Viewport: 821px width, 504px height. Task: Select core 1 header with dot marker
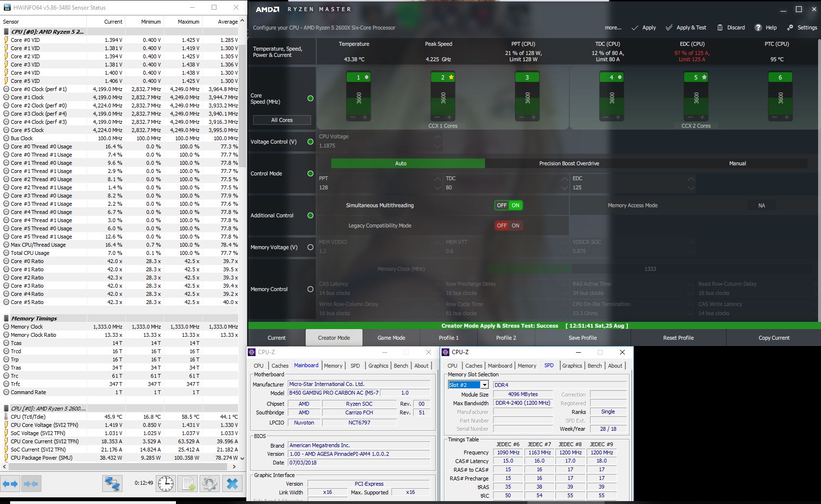[x=359, y=77]
